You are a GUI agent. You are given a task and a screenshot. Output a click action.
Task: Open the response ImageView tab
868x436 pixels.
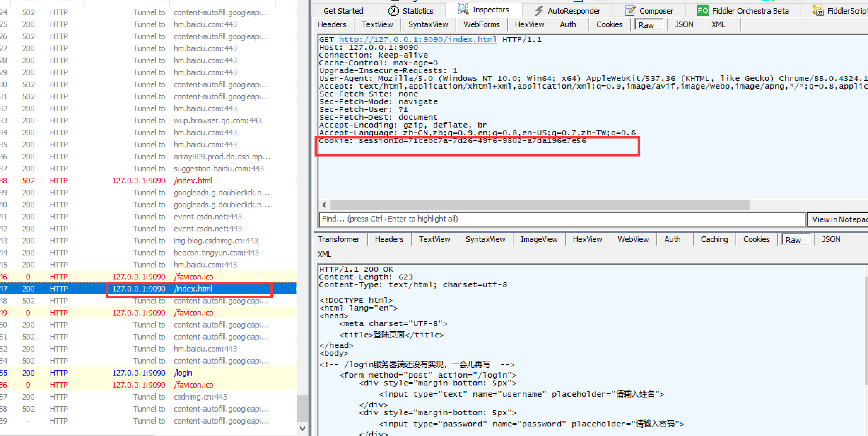tap(539, 240)
